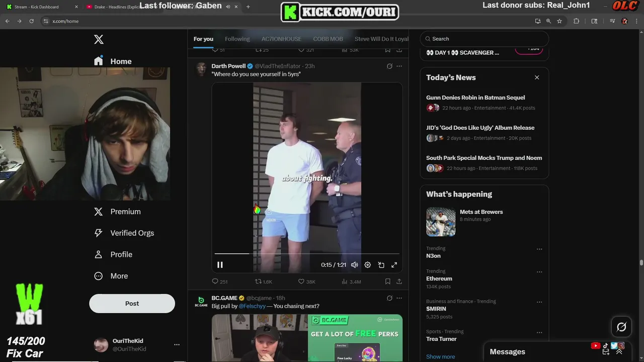Open the floating Grok button
Screen dimensions: 644x362
(621, 327)
